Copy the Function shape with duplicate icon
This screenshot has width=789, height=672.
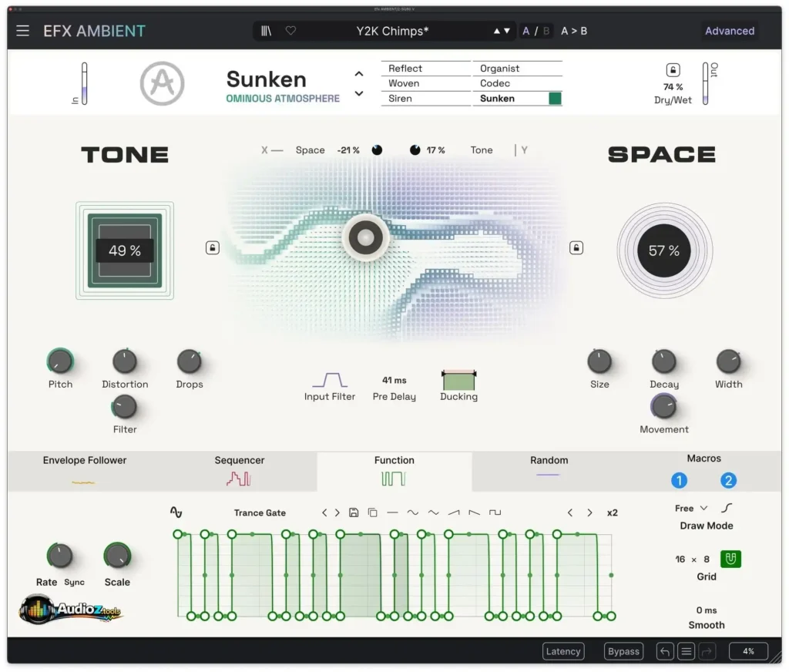pos(372,512)
